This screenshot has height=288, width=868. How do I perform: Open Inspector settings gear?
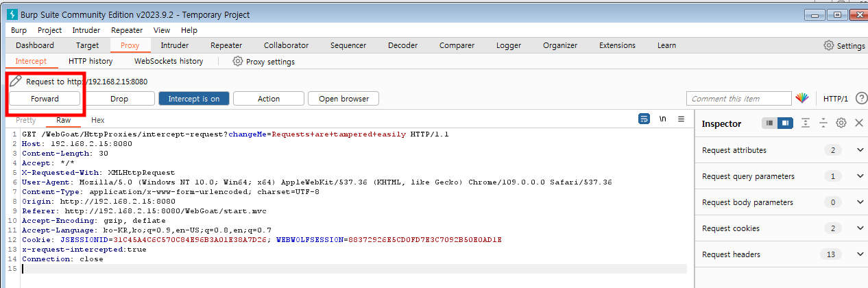[x=841, y=123]
